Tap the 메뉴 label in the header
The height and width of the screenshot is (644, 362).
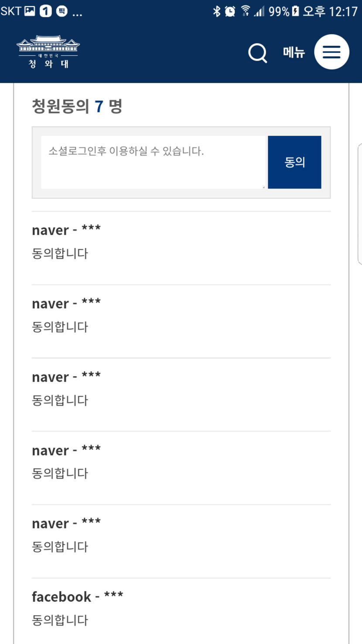click(294, 52)
